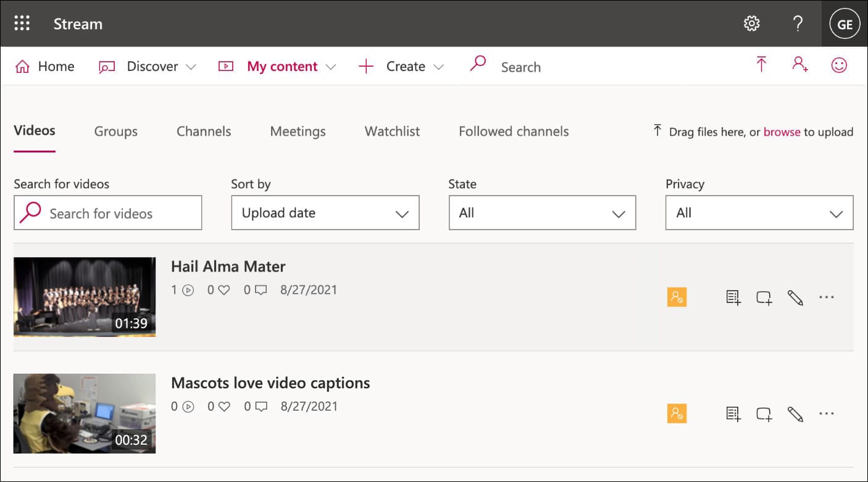
Task: Expand the Sort by Upload date dropdown
Action: coord(325,213)
